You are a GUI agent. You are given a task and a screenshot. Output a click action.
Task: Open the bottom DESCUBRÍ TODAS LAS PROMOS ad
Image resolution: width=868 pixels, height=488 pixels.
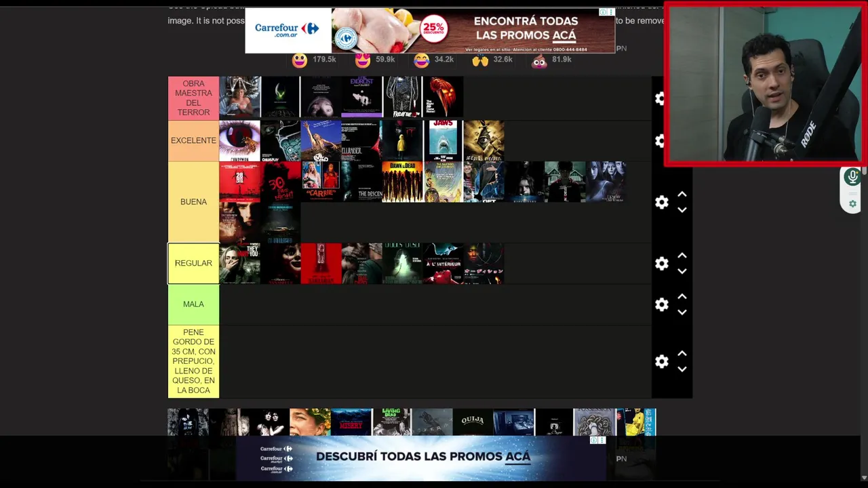421,458
